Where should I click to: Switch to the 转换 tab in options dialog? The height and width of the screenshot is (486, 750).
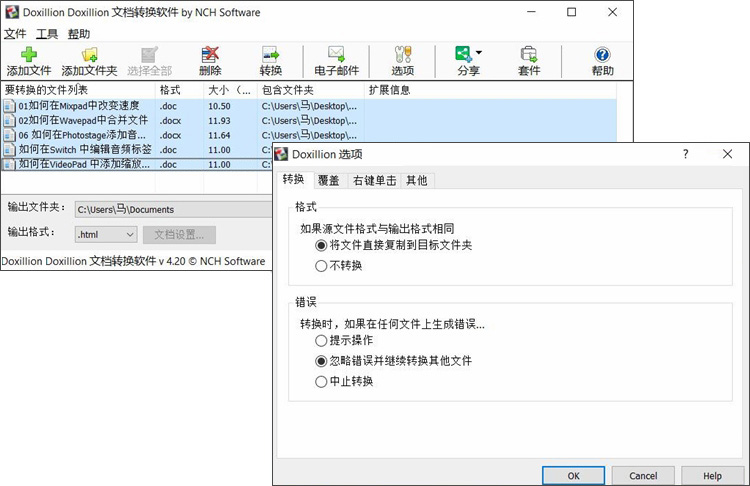click(x=293, y=179)
